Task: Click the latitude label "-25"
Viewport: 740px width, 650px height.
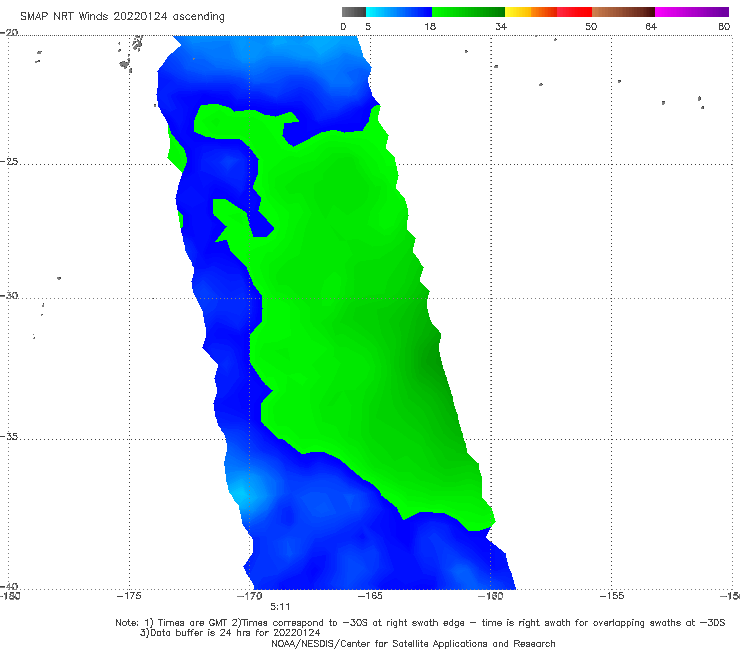Action: coord(9,161)
